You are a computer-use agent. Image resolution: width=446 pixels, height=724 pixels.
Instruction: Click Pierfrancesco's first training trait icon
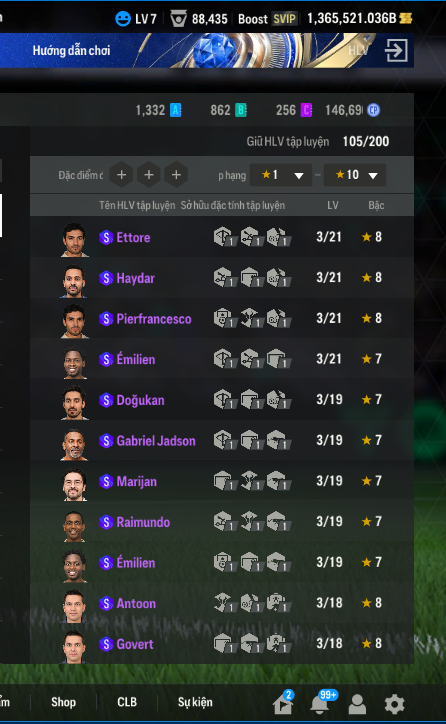click(x=224, y=318)
